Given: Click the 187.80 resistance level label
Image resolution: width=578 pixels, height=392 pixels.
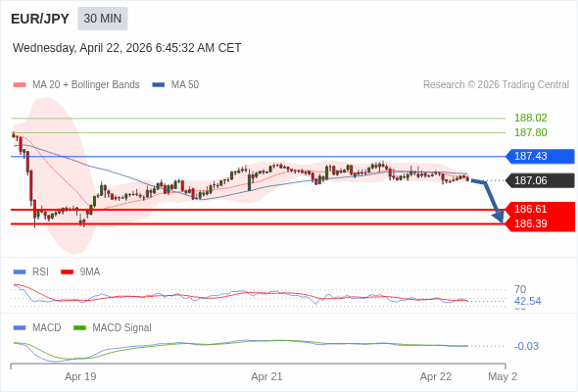Looking at the screenshot, I should [530, 132].
